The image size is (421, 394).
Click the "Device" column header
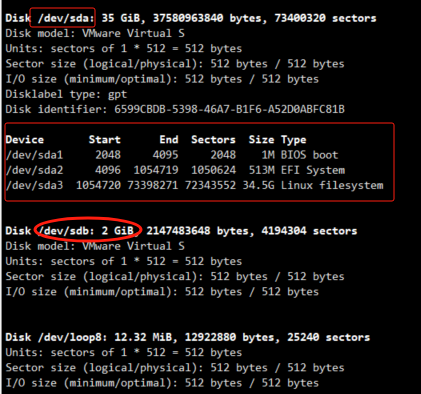pyautogui.click(x=25, y=140)
